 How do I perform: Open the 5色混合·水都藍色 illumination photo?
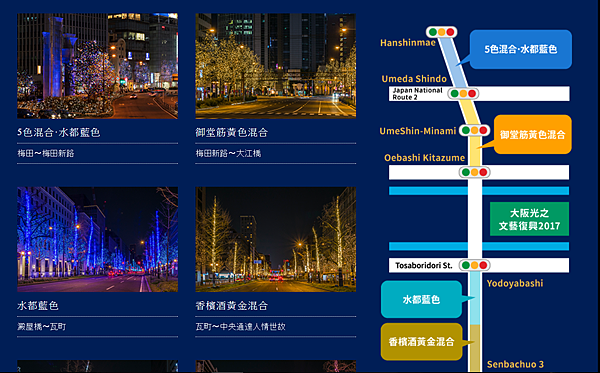coord(98,66)
